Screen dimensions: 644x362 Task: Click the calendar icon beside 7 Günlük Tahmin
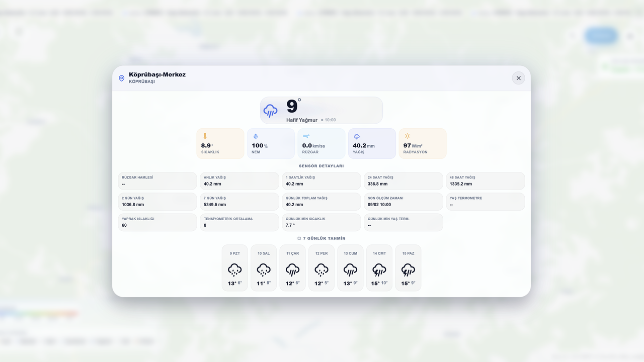tap(299, 238)
